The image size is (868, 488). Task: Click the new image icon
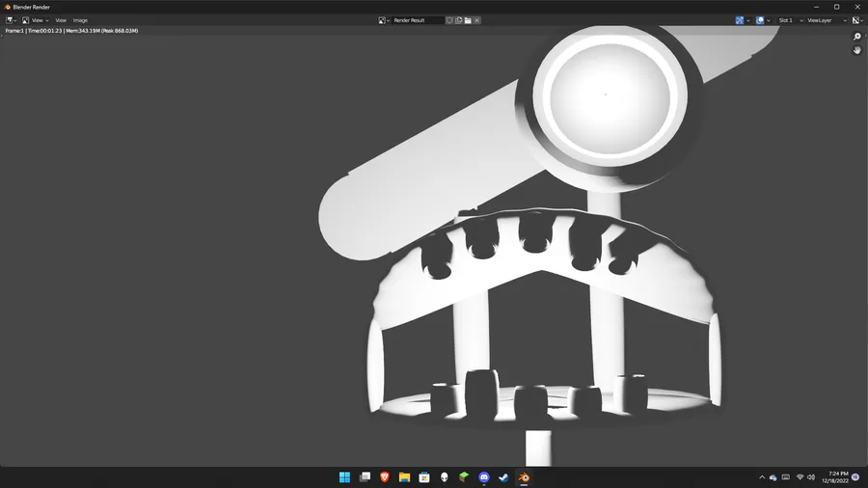tap(459, 20)
